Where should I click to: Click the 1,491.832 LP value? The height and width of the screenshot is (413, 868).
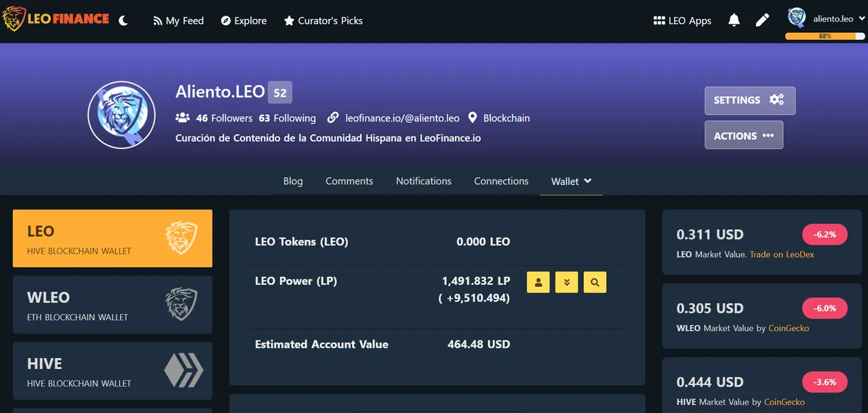(476, 281)
